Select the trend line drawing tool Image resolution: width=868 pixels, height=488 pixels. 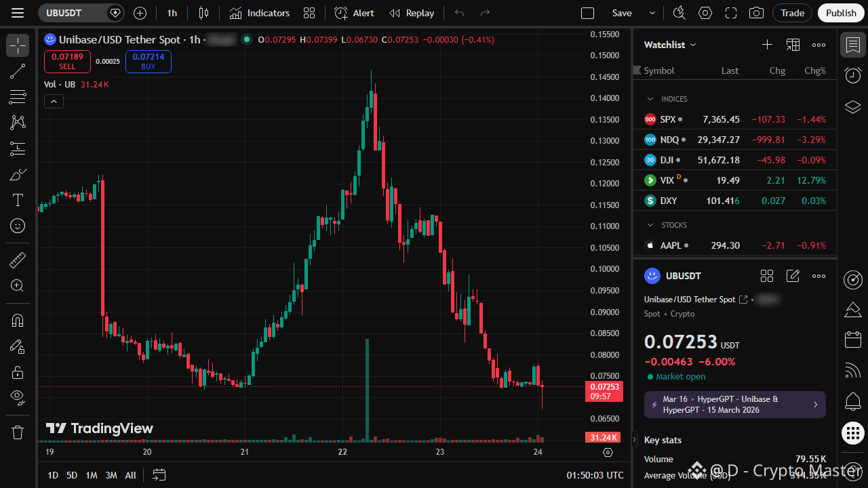pos(18,71)
